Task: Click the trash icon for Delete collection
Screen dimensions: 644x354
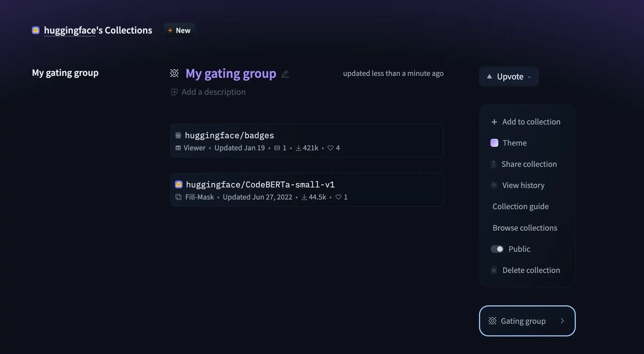Action: (x=494, y=270)
